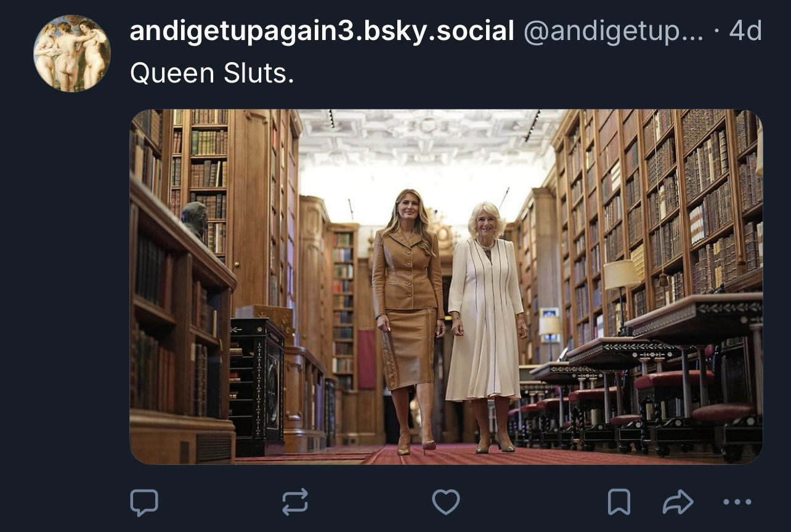Screen dimensions: 791x532
Task: Enlarge the attached library photo
Action: 446,287
